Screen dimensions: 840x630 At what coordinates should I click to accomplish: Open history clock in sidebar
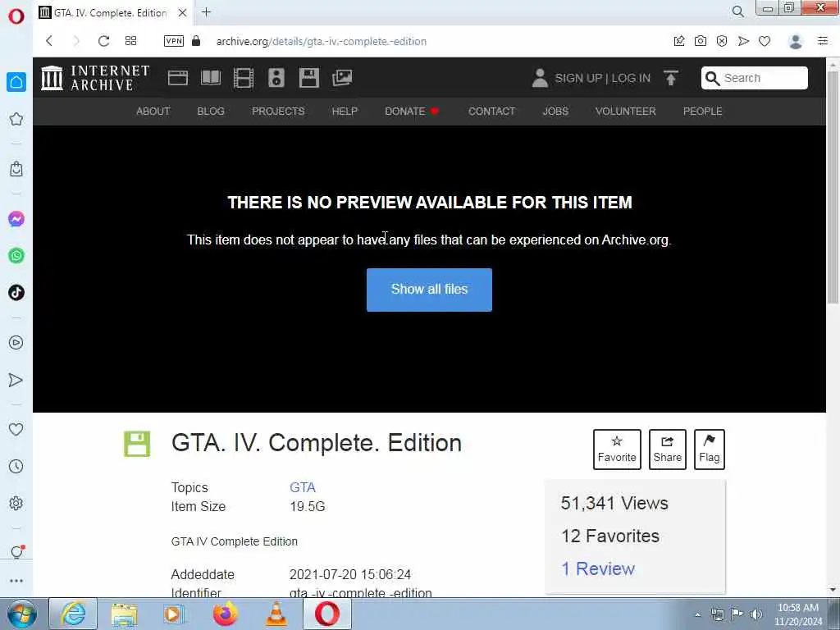pyautogui.click(x=16, y=466)
